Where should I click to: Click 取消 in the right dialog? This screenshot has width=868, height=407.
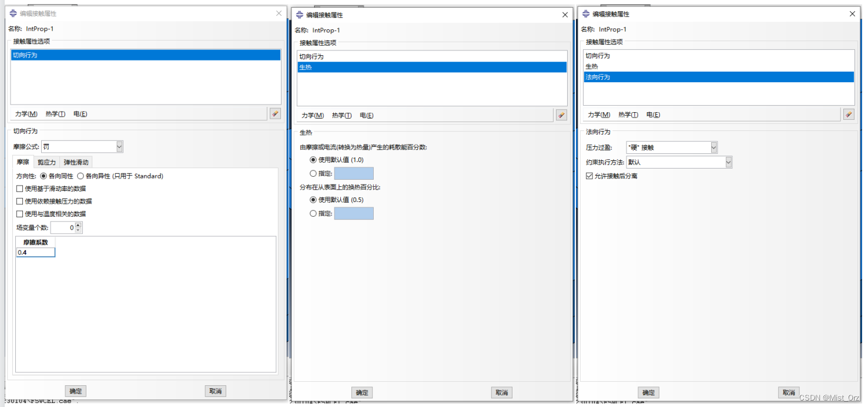pos(789,392)
